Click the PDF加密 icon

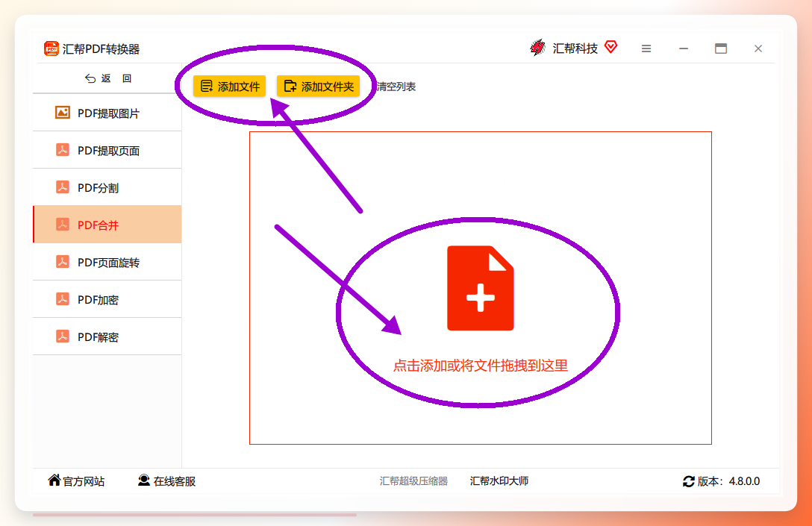[x=63, y=298]
